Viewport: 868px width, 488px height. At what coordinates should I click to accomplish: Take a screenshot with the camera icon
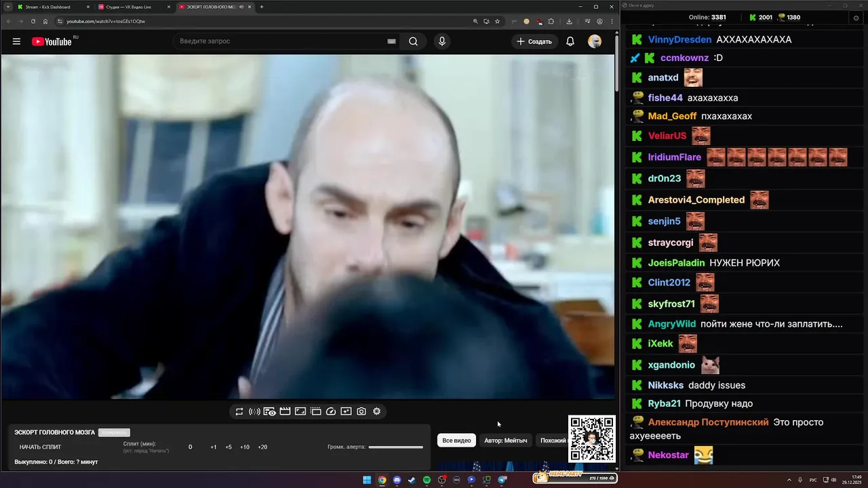(x=361, y=411)
